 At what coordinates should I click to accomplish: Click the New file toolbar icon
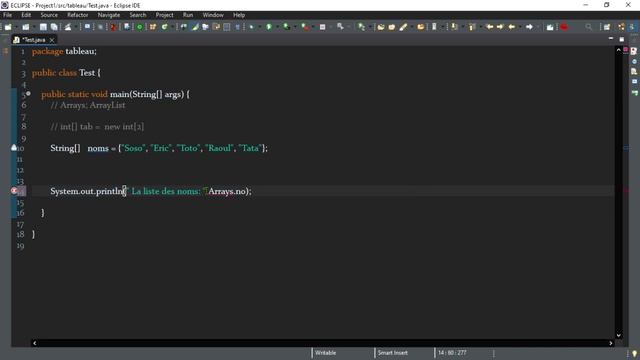pos(8,27)
